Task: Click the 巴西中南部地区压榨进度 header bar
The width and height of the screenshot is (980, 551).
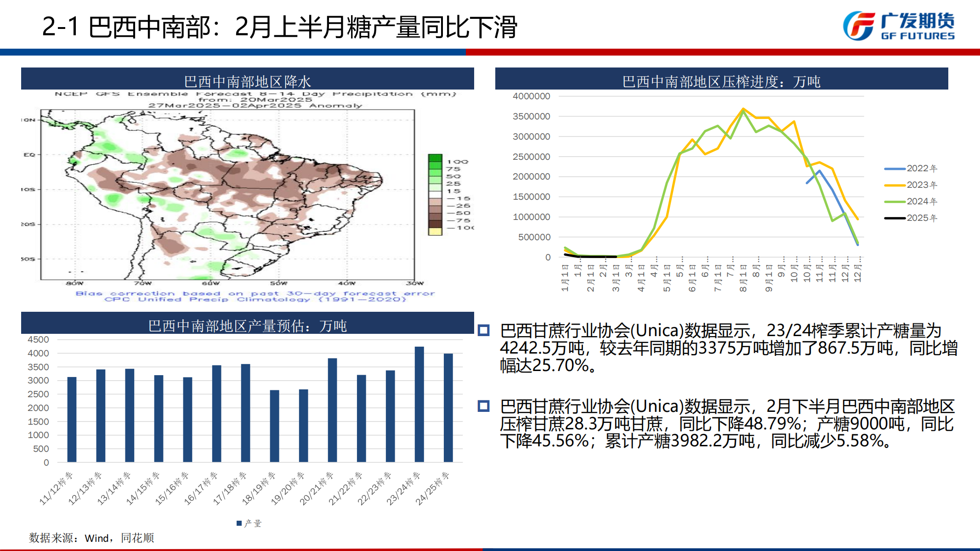Action: point(721,81)
